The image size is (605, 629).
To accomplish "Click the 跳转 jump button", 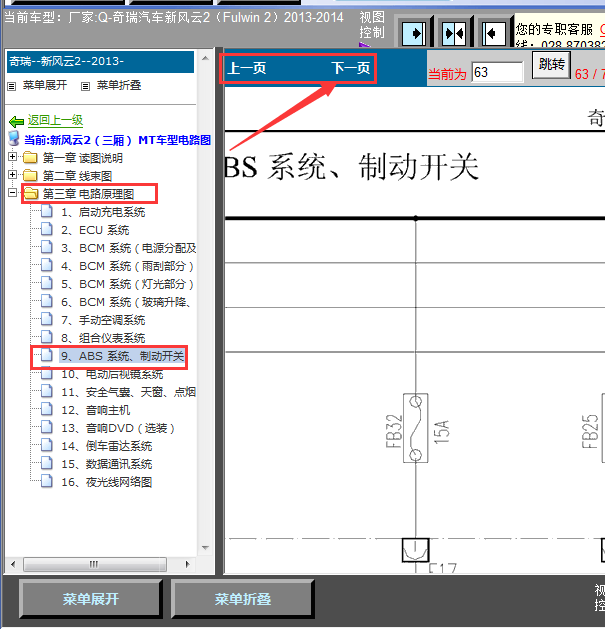I will coord(552,65).
